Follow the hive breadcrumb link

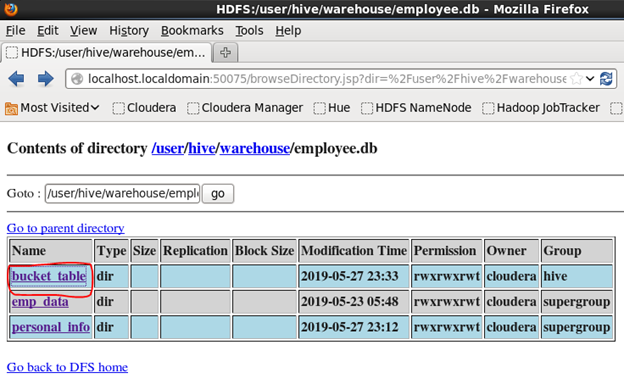pos(202,148)
